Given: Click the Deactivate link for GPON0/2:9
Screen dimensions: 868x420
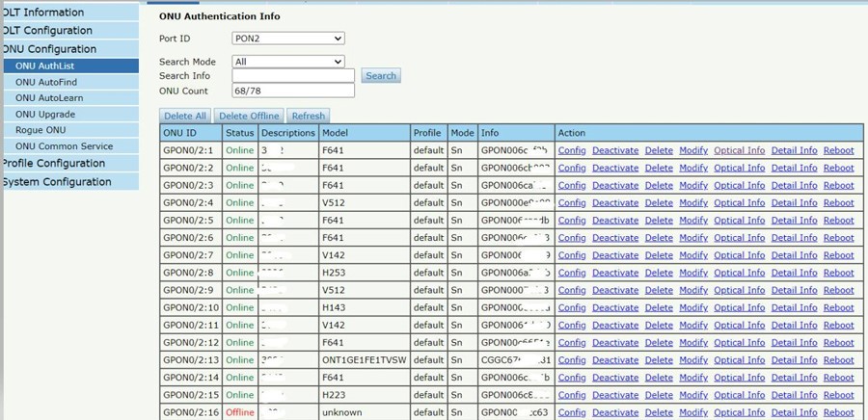Looking at the screenshot, I should (615, 290).
